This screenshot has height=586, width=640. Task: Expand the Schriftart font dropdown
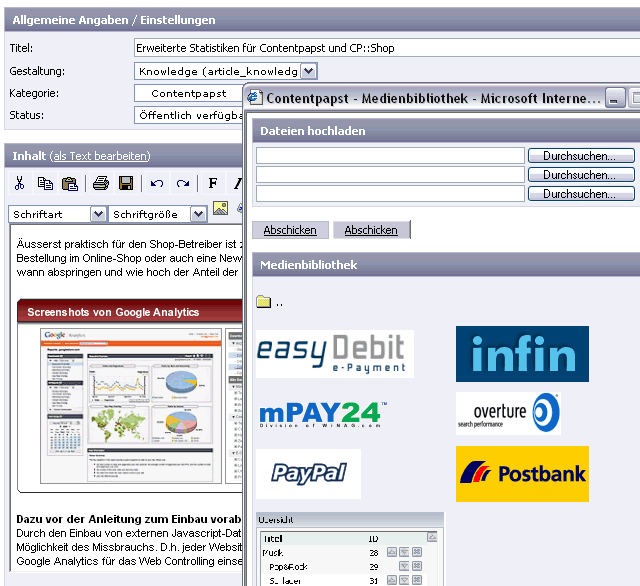click(98, 214)
